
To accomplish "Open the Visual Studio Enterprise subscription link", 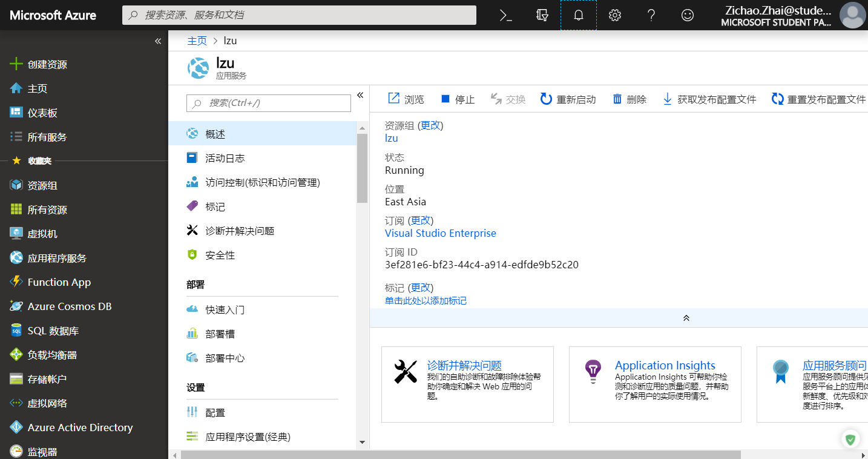I will (440, 233).
